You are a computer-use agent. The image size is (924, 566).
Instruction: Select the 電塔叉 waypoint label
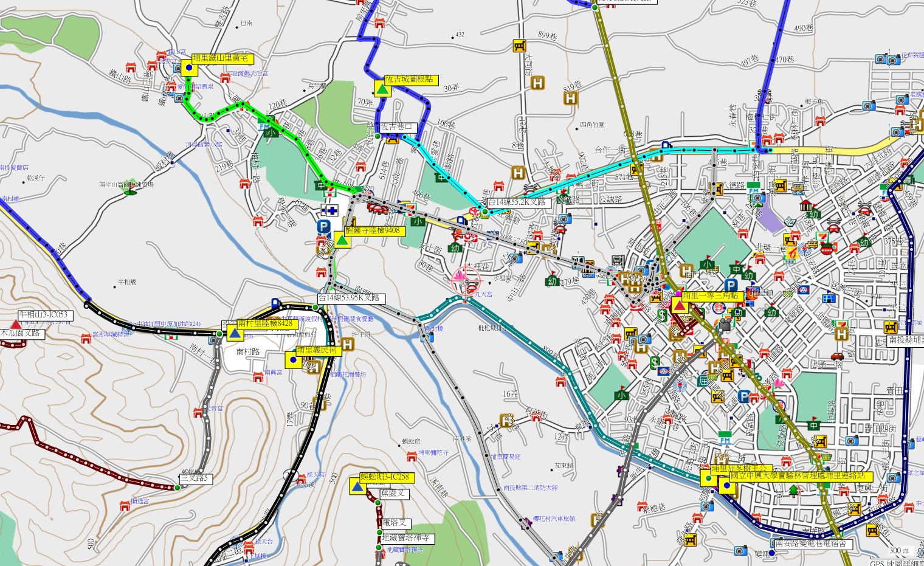(x=395, y=523)
